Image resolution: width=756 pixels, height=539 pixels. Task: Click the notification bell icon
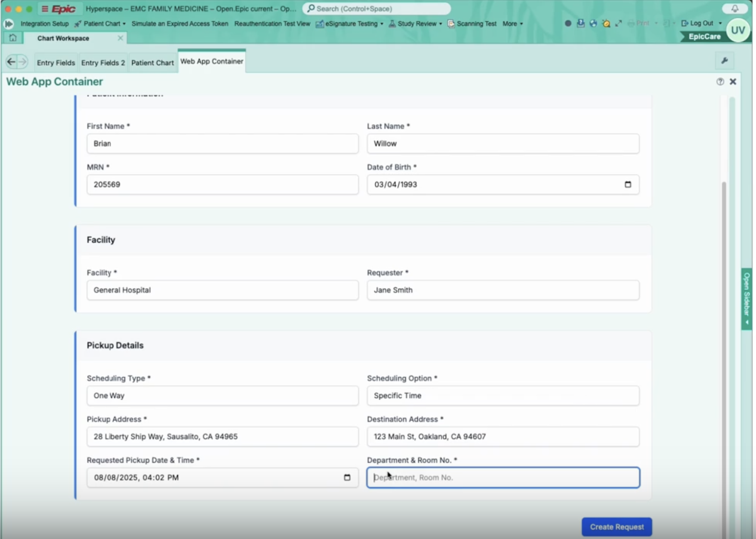pos(734,9)
